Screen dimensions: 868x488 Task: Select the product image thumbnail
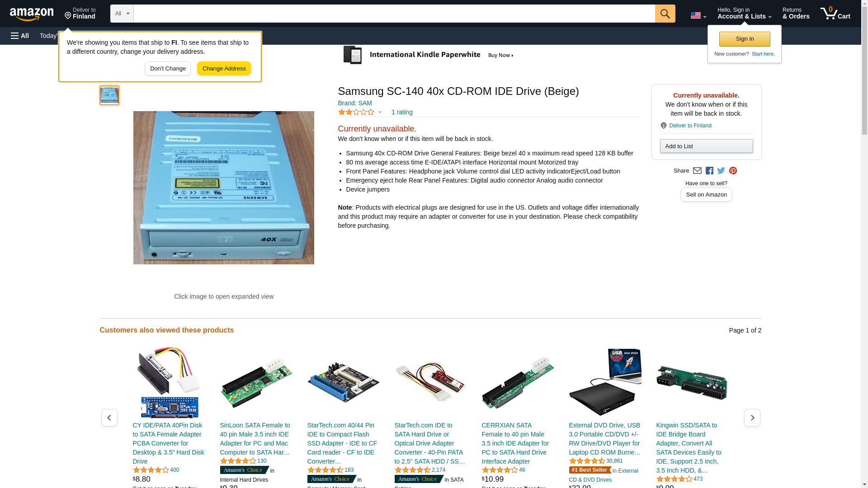click(x=109, y=95)
